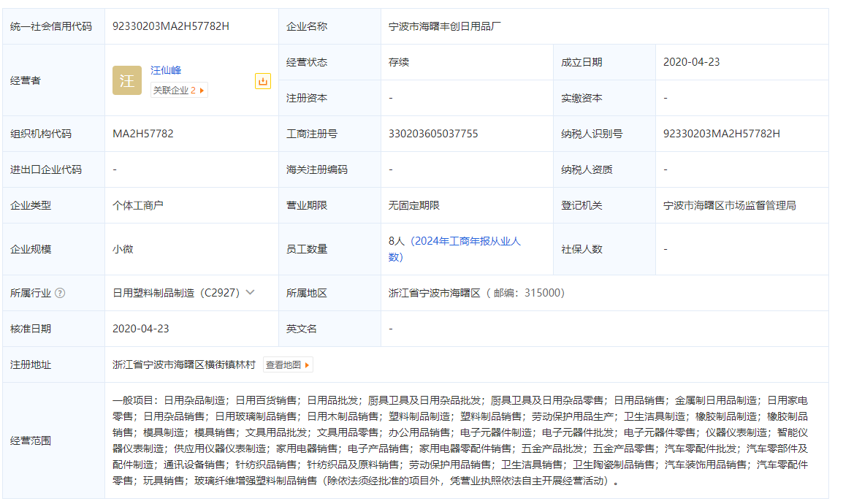Click the 查看地图 view map button
Screen dimensions: 843x504
pyautogui.click(x=288, y=364)
